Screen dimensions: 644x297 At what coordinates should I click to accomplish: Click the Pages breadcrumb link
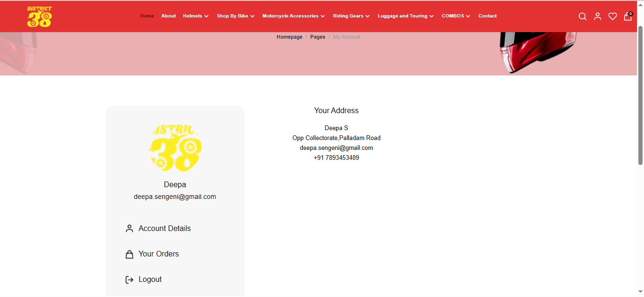(317, 37)
